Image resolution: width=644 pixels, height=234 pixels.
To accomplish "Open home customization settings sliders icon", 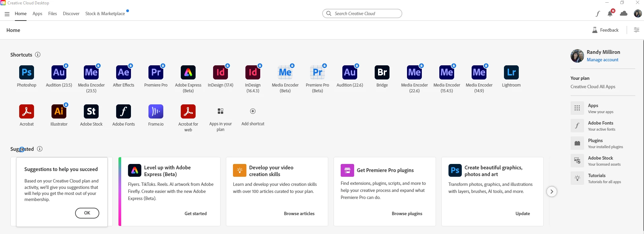I will pyautogui.click(x=637, y=30).
